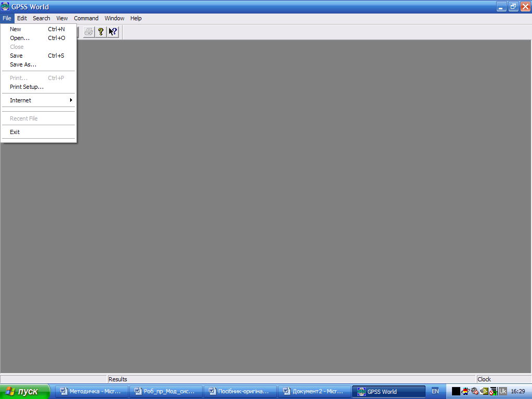532x399 pixels.
Task: Click the black square tray icon
Action: (456, 391)
